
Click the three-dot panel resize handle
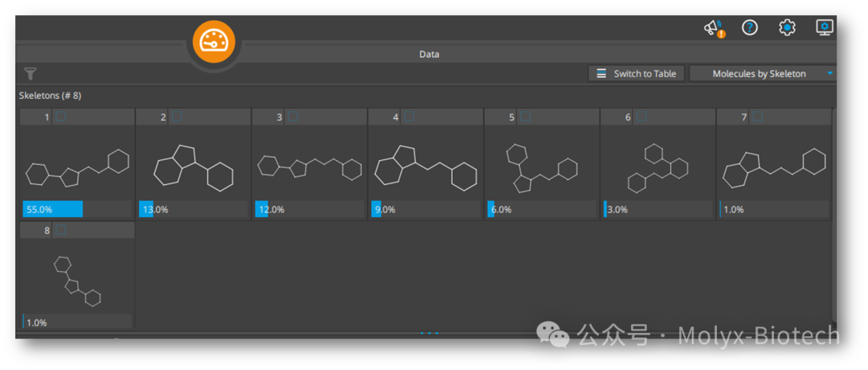tap(429, 333)
